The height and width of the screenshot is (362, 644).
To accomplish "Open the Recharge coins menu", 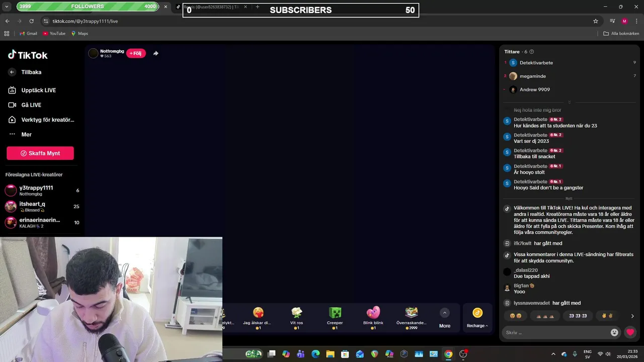I will pos(477,318).
